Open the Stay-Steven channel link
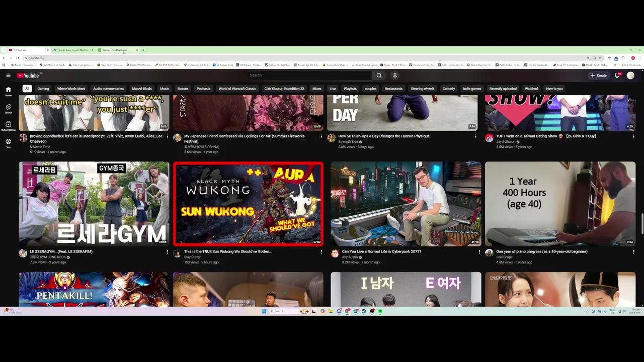This screenshot has width=644, height=362. point(193,257)
